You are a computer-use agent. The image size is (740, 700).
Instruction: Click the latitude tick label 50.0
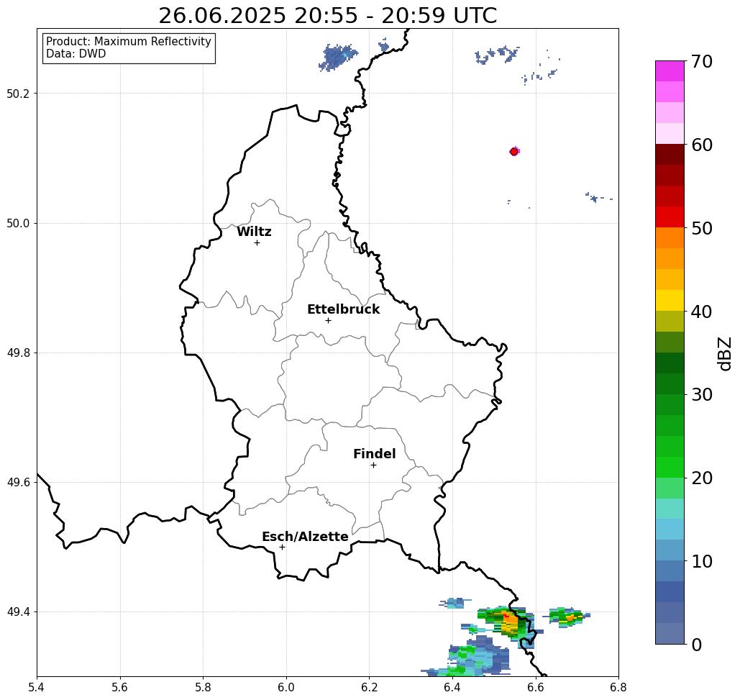point(18,223)
